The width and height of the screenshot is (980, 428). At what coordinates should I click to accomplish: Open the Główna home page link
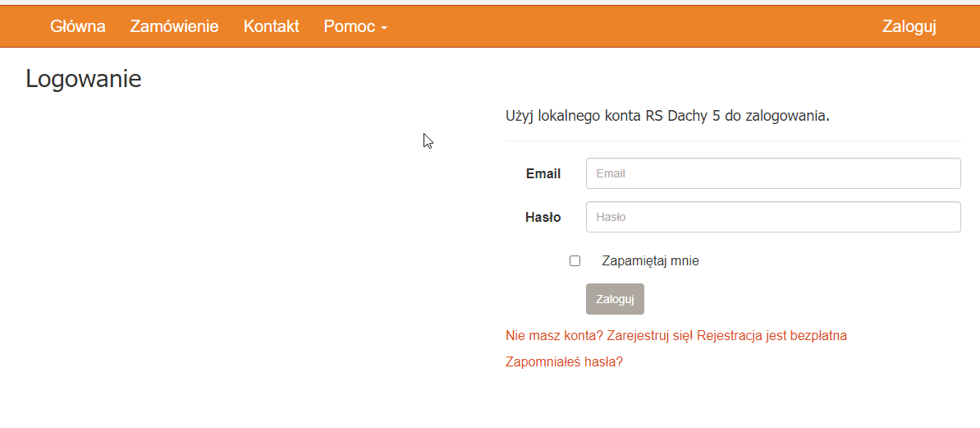point(78,26)
